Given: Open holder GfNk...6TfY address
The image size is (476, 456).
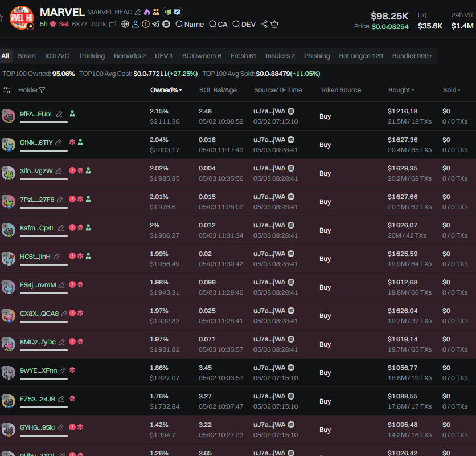Looking at the screenshot, I should [36, 142].
